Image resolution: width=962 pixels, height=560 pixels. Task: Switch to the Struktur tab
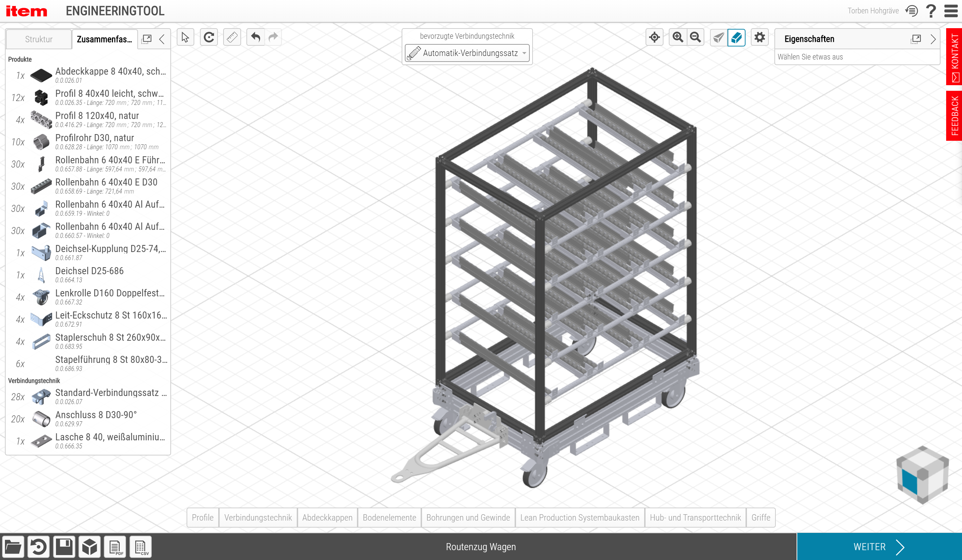(39, 39)
